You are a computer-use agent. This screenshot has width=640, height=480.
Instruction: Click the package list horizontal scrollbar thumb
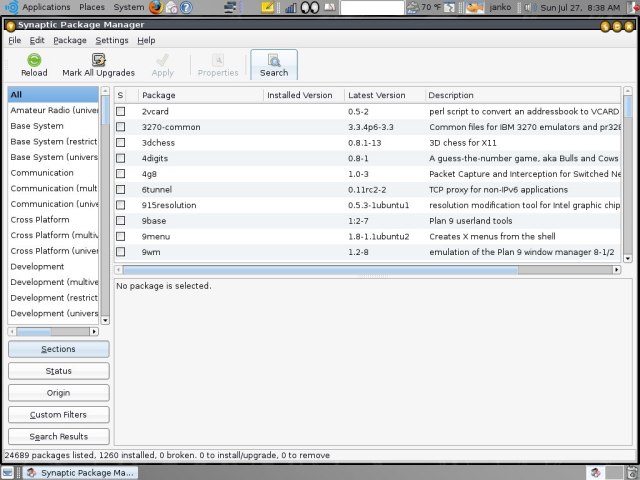click(x=320, y=270)
